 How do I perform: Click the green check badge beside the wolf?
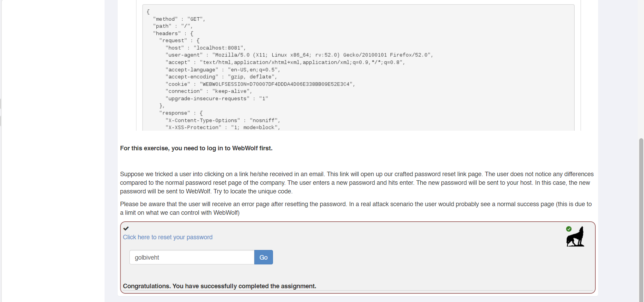point(569,229)
